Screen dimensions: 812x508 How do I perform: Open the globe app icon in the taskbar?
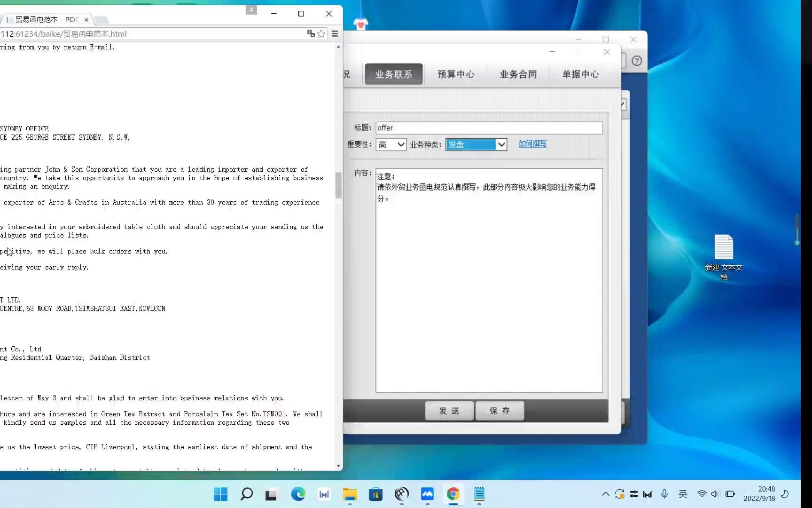(401, 494)
